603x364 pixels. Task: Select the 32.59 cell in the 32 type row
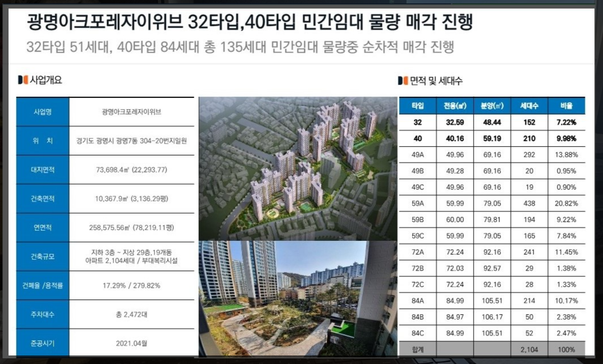click(x=455, y=122)
